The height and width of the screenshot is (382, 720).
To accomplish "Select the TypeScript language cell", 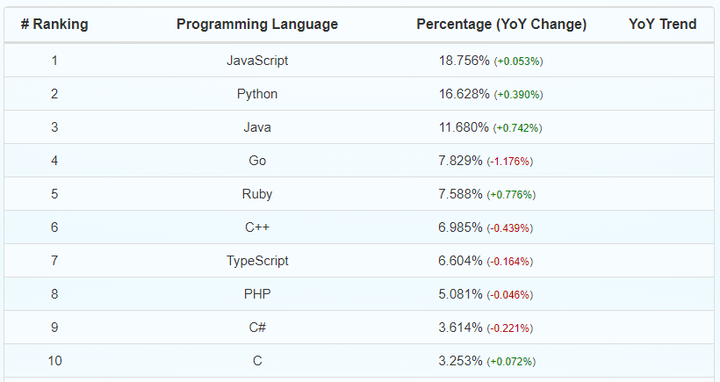I will pyautogui.click(x=257, y=261).
